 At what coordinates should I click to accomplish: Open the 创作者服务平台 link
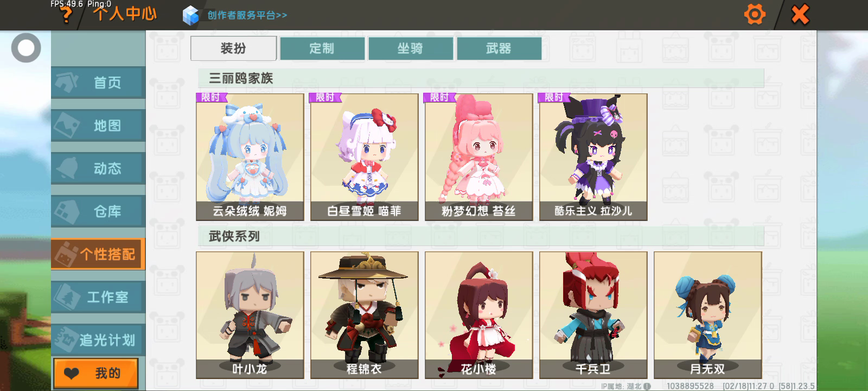[x=247, y=15]
